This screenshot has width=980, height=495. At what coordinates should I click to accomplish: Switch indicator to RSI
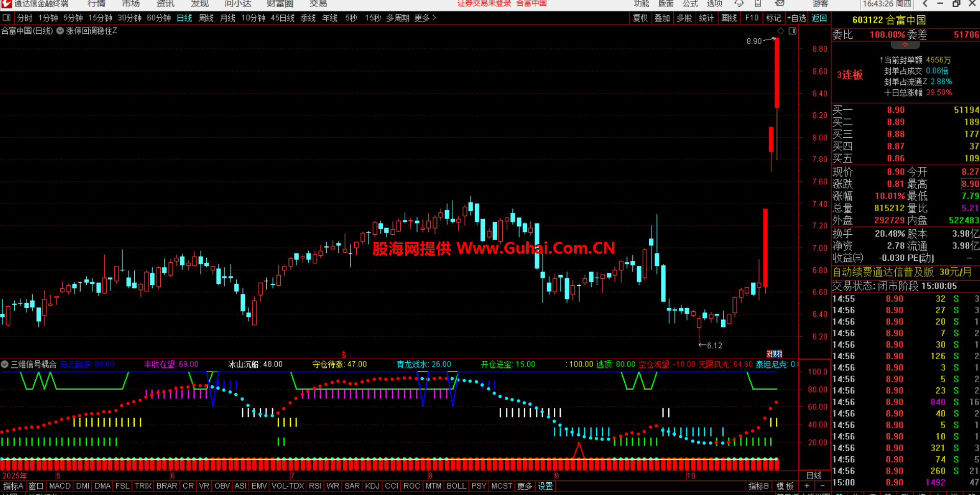tap(315, 486)
